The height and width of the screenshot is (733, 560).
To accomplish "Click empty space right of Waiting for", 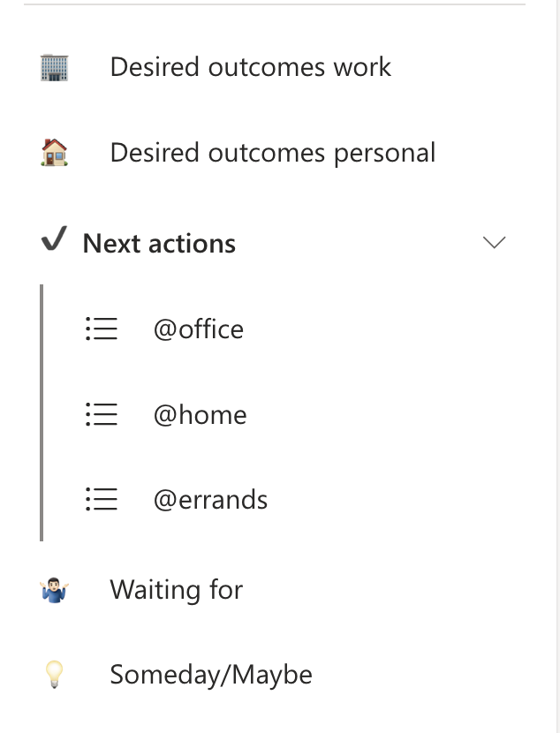I will click(x=397, y=590).
